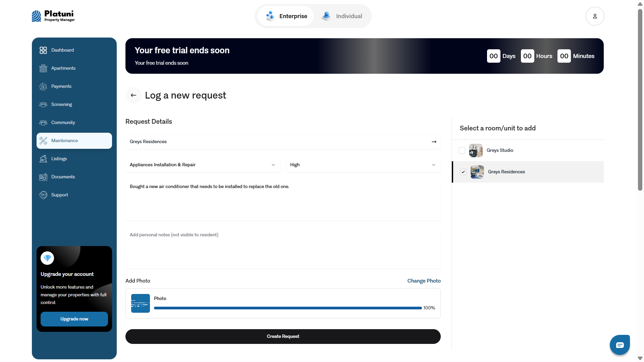Switch to the Individual tab
The height and width of the screenshot is (362, 644).
342,16
